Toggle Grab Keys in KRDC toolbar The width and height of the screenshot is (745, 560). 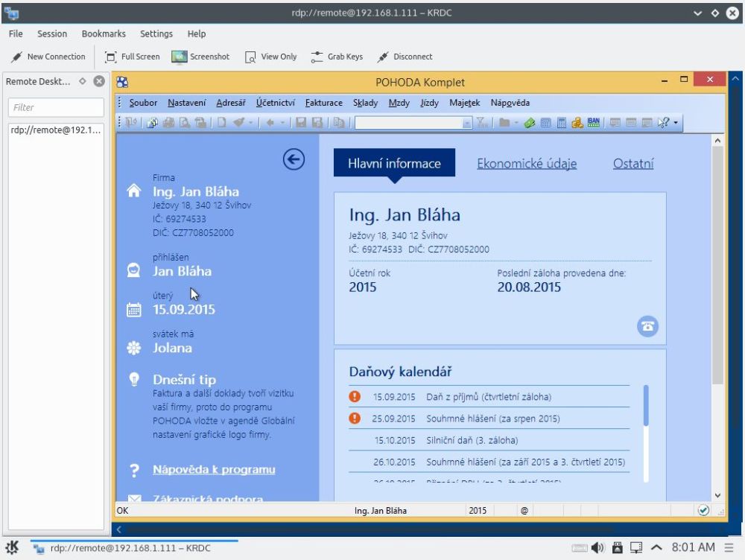click(x=337, y=57)
